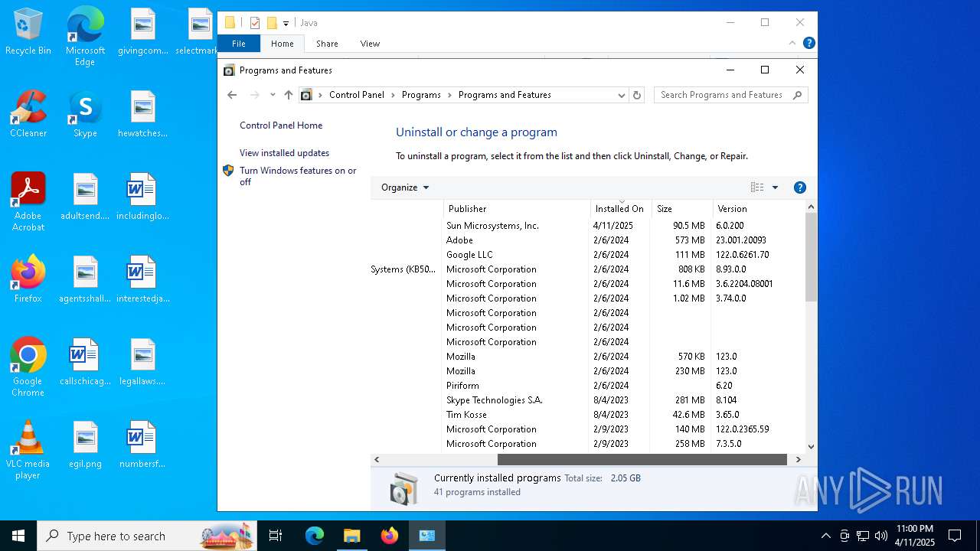This screenshot has width=980, height=551.
Task: Open the Windows Start menu
Action: [18, 536]
